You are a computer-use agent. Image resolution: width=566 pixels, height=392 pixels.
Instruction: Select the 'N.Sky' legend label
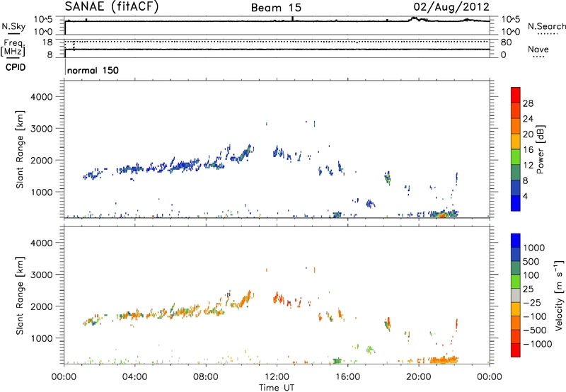13,26
